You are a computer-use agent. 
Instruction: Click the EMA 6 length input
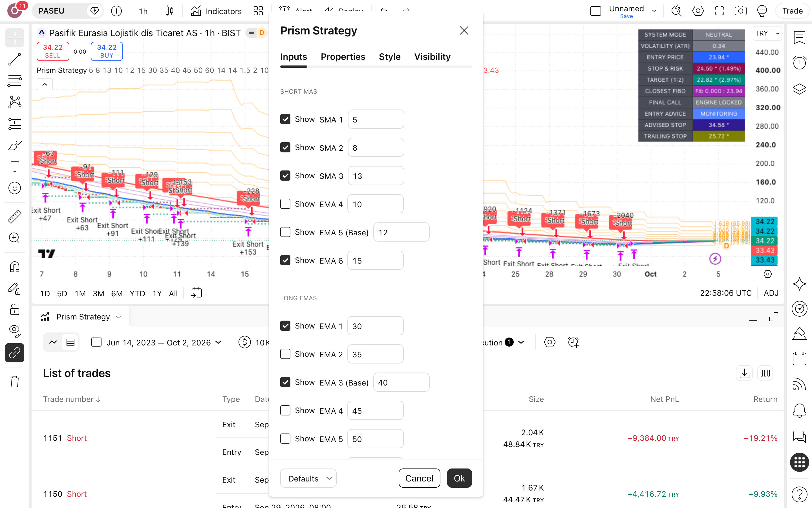(x=375, y=260)
